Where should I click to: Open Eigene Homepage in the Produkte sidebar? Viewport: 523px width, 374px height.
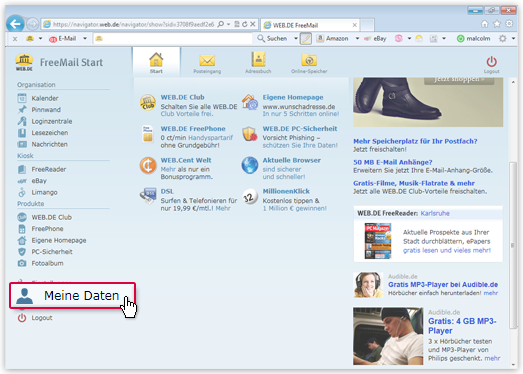coord(52,241)
